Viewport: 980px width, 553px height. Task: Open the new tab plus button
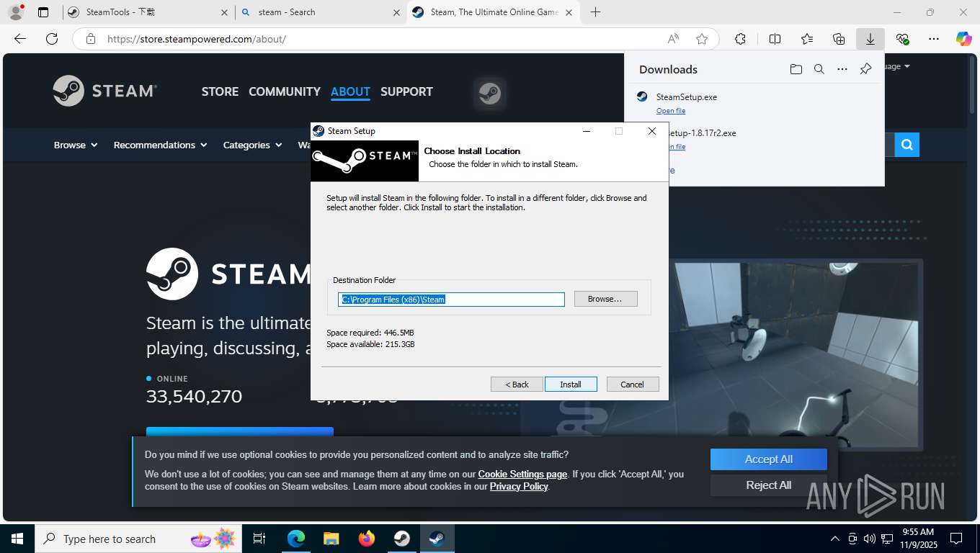595,12
